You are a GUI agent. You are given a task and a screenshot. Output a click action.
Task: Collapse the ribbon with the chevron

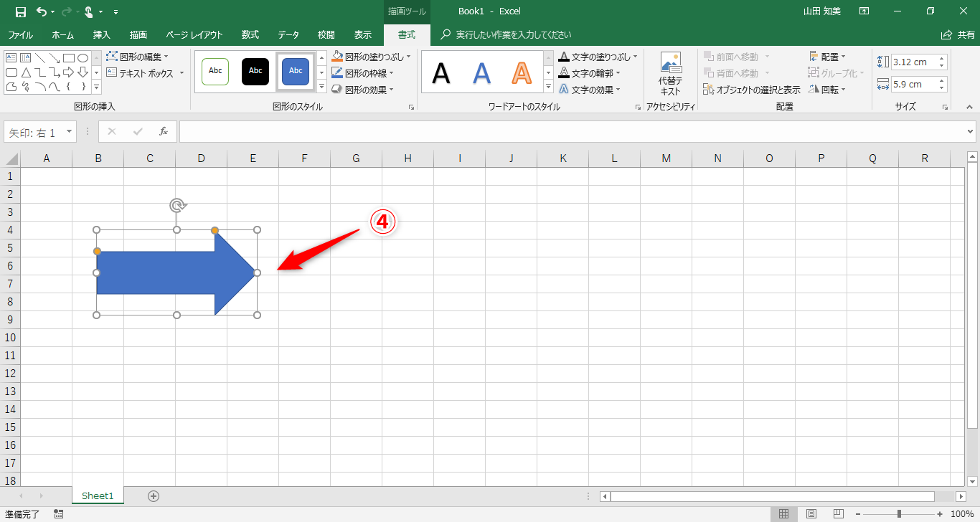click(969, 107)
